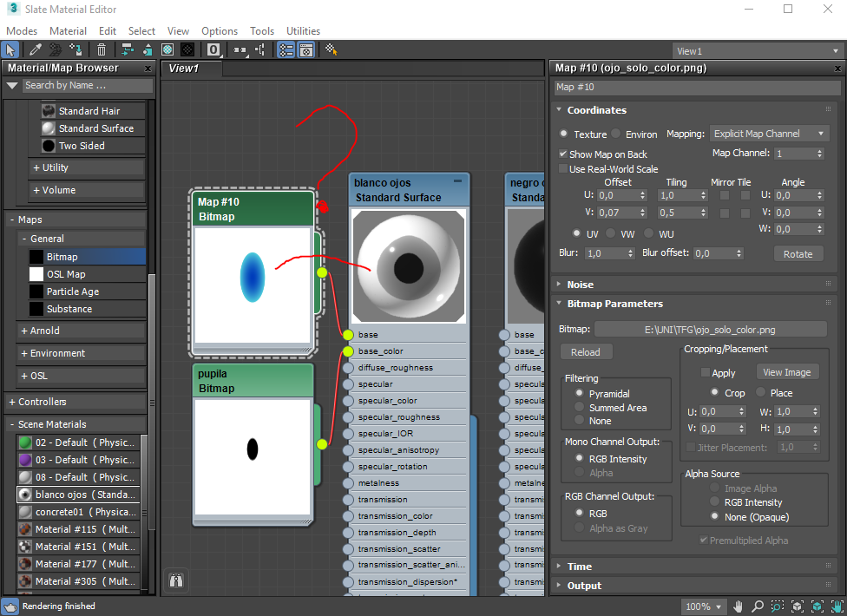Enable the cropping Apply checkbox
847x616 pixels.
pyautogui.click(x=705, y=372)
